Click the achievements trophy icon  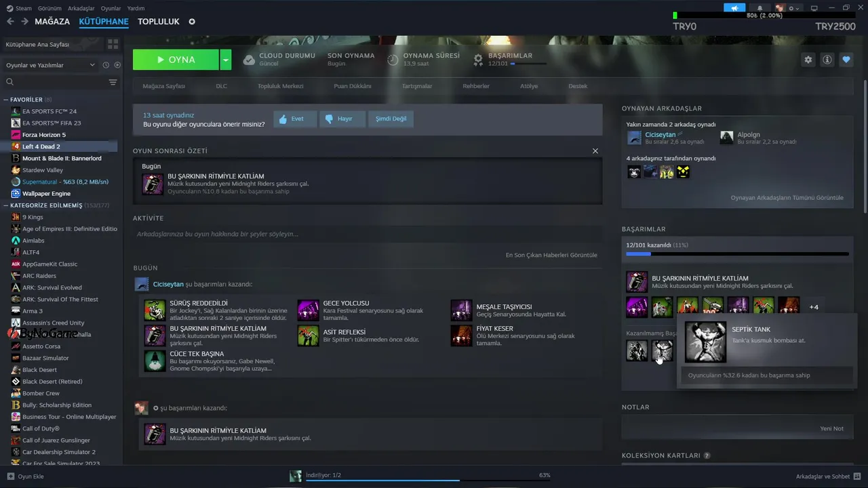click(x=478, y=60)
